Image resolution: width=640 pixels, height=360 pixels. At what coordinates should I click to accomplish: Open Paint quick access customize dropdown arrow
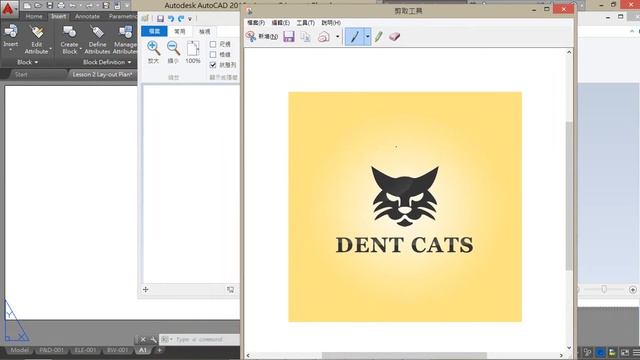click(x=190, y=19)
